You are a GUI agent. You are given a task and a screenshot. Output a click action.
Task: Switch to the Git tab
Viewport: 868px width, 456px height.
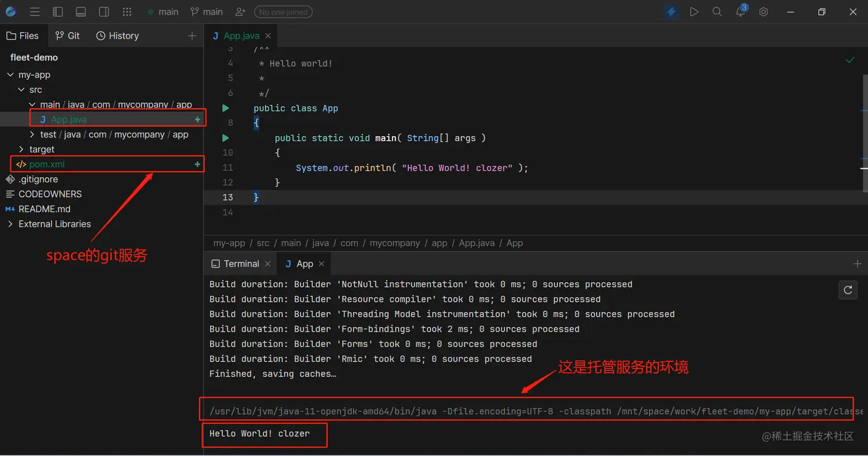(68, 36)
